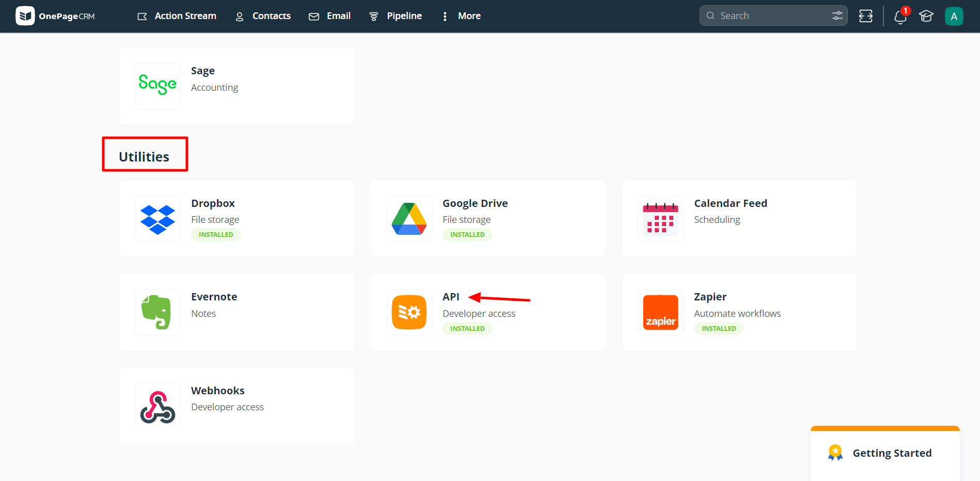The height and width of the screenshot is (481, 980).
Task: Click the Sage logo tile
Action: 157,86
